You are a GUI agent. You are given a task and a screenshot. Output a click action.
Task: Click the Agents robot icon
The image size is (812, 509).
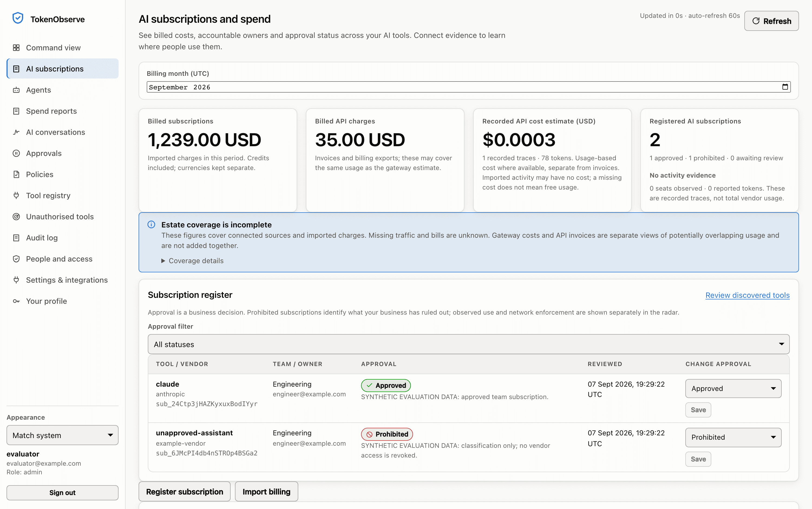point(16,90)
